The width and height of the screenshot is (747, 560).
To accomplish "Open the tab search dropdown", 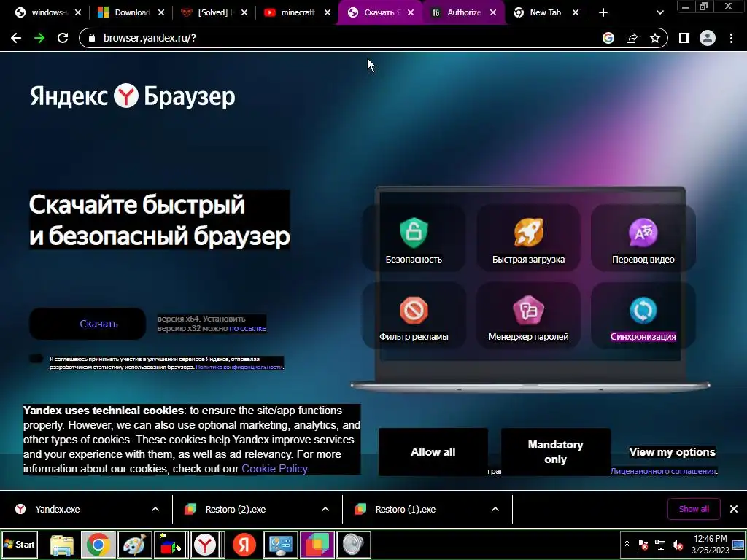I will tap(659, 13).
